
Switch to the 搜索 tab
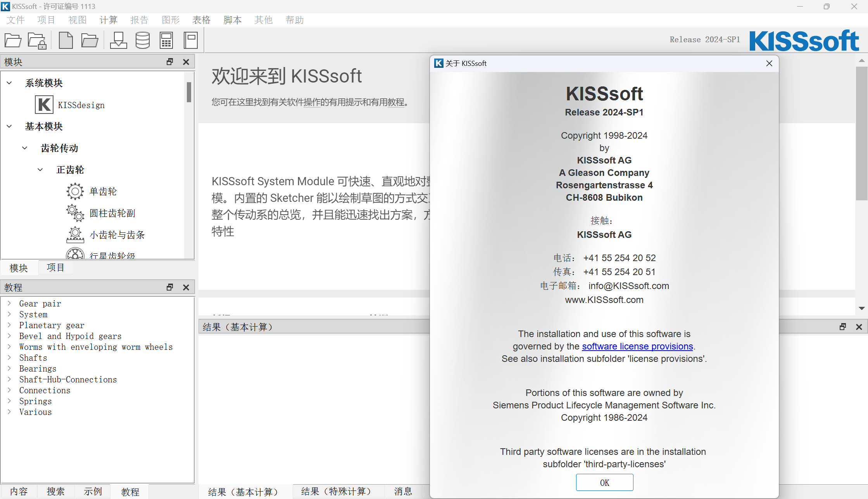click(x=55, y=491)
